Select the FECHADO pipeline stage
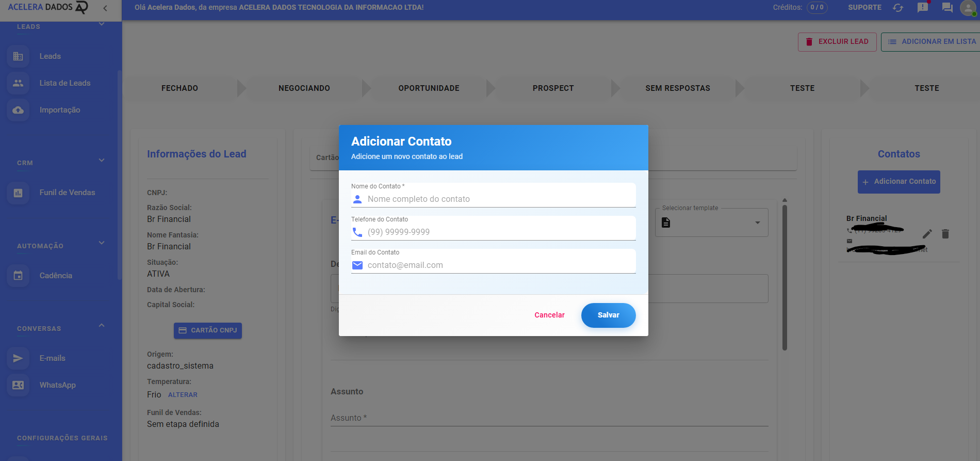The width and height of the screenshot is (980, 461). pos(179,88)
